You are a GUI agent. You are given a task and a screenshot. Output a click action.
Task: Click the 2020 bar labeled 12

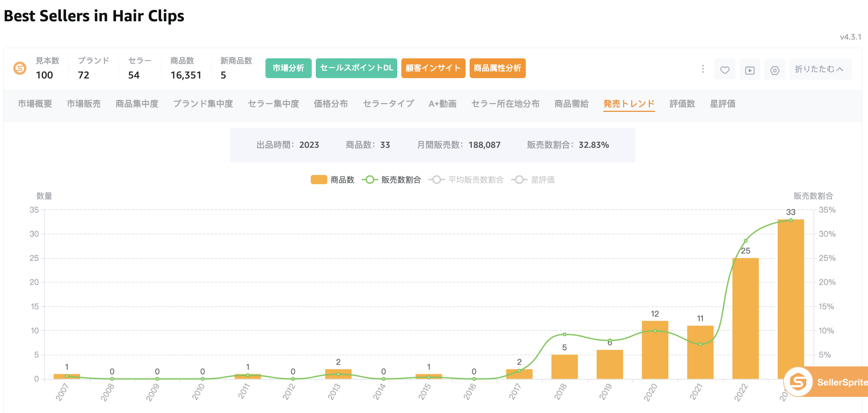tap(655, 350)
